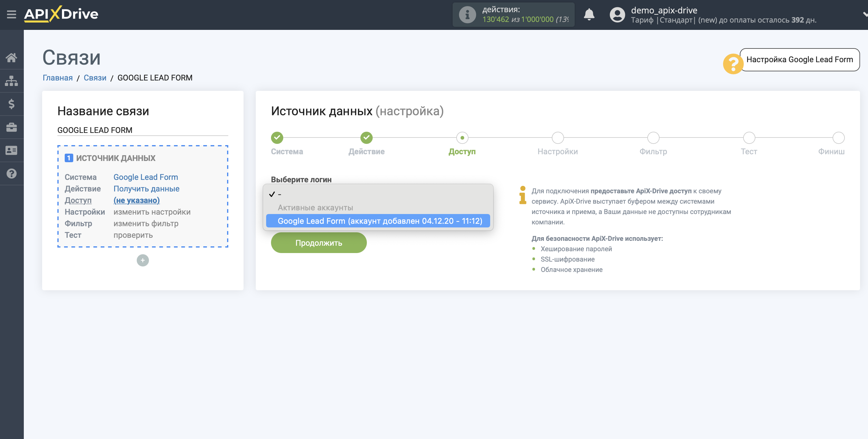Click the ИСТОЧНИК ДАННЫХ heading
This screenshot has width=868, height=439.
116,158
